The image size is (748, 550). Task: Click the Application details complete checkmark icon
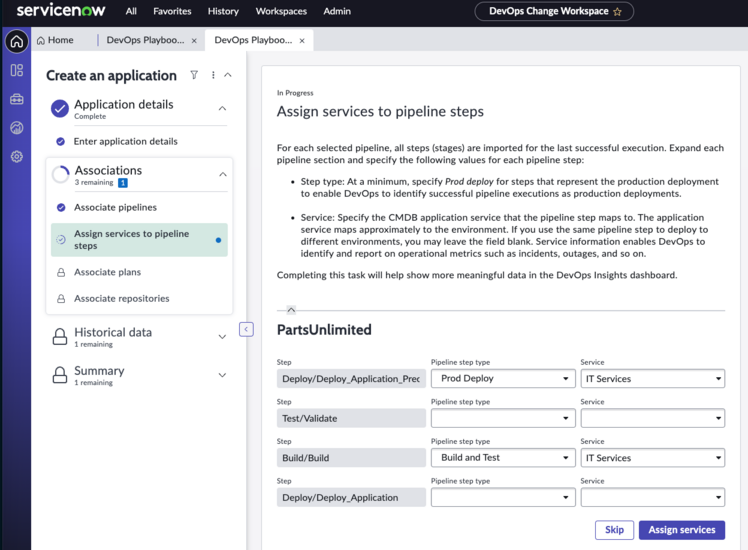[60, 109]
